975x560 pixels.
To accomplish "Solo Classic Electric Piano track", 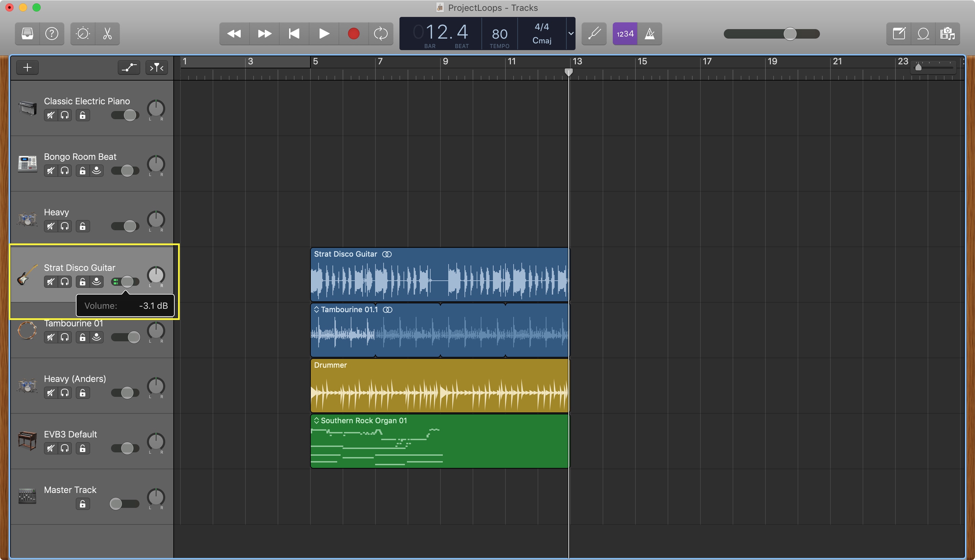I will coord(65,115).
